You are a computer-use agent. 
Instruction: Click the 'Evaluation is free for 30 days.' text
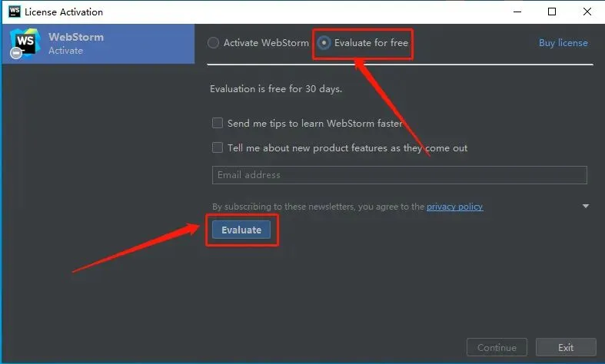click(276, 88)
